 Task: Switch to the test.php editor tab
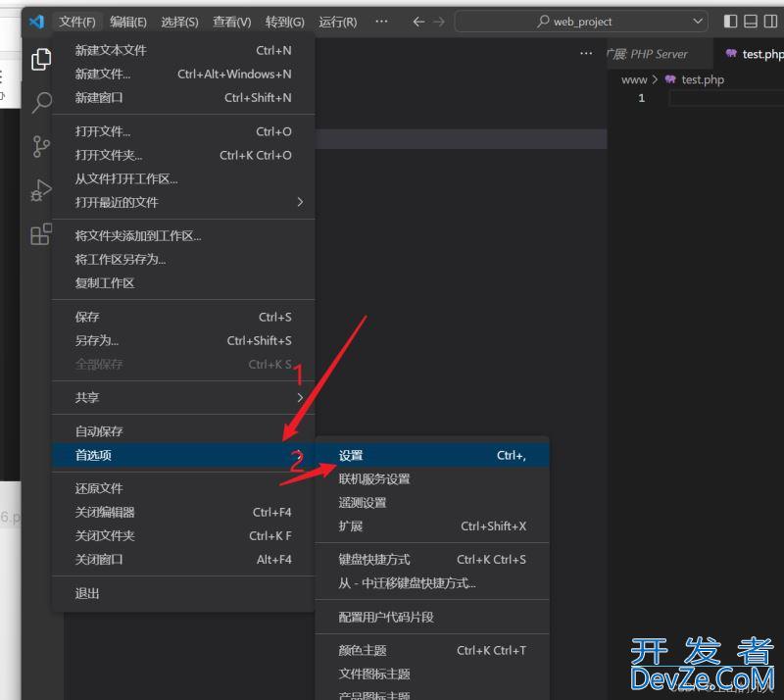pos(750,54)
